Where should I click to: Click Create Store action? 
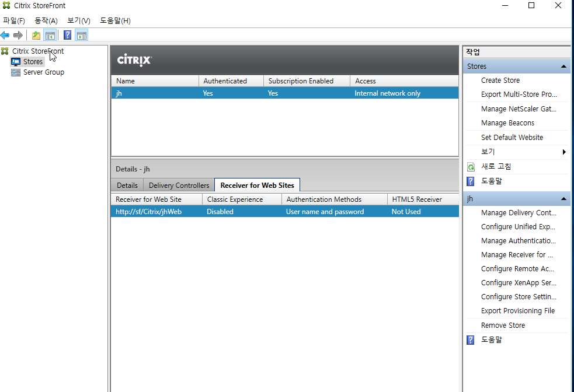[500, 80]
